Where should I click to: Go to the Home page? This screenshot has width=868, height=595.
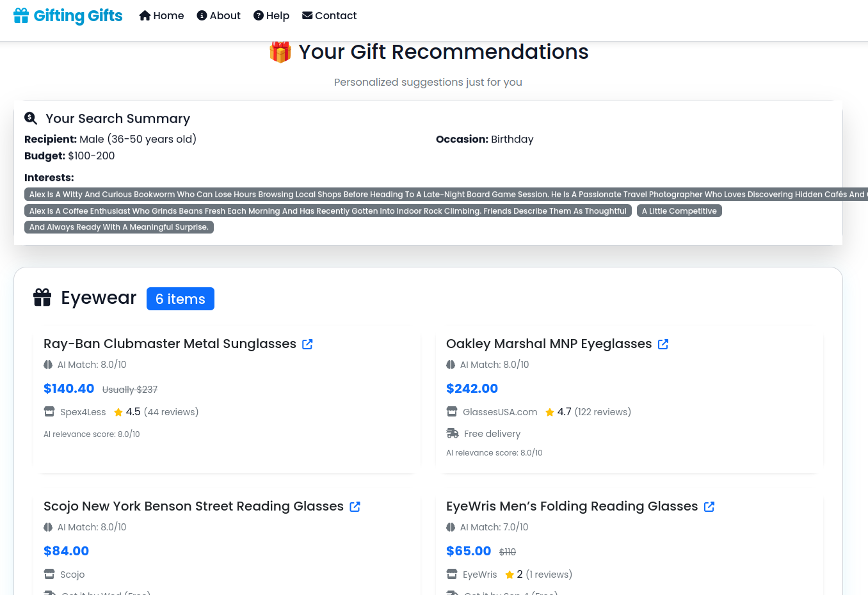[x=161, y=15]
